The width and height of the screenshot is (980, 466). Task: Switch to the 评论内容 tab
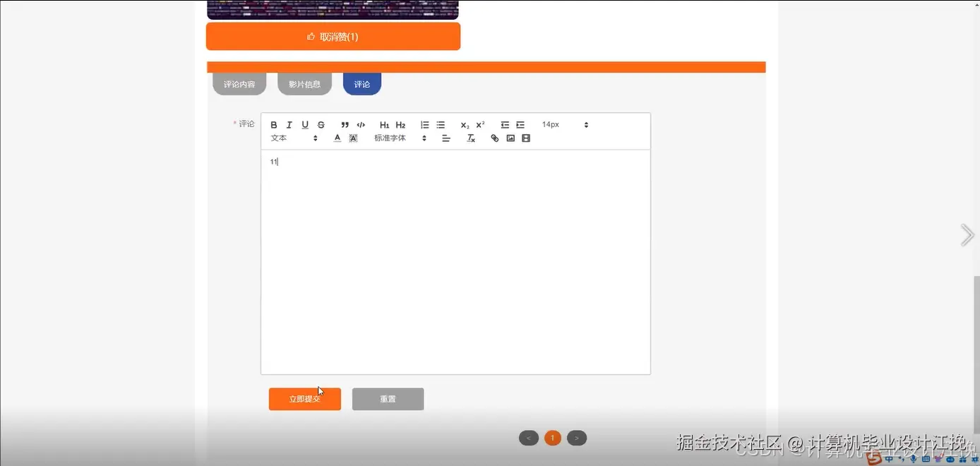pyautogui.click(x=239, y=84)
